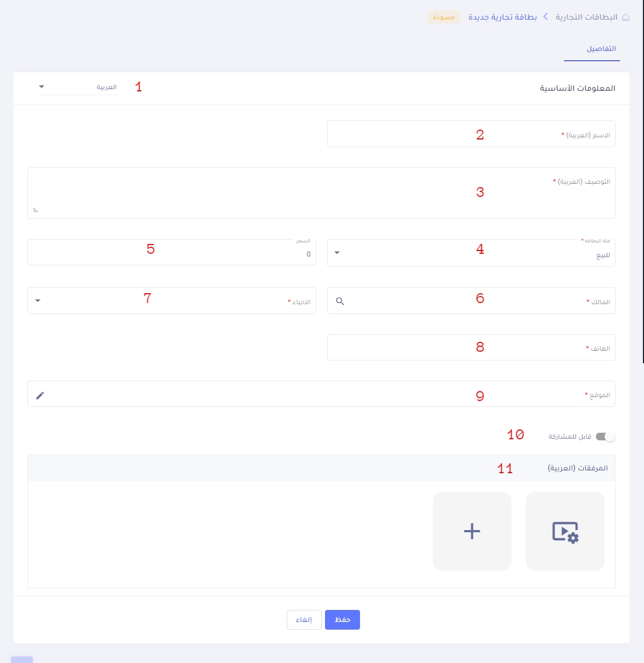This screenshot has height=663, width=644.
Task: Focus the الاسم (العربية) name field
Action: point(471,134)
